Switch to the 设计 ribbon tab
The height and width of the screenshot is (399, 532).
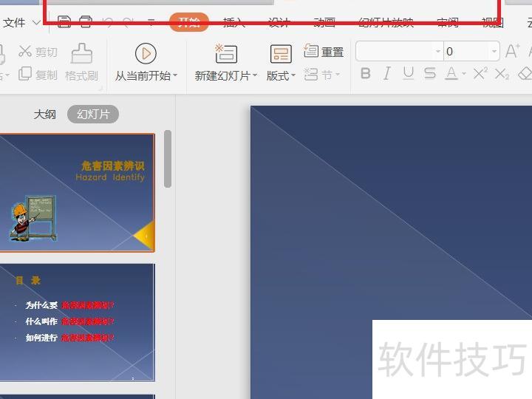[x=279, y=22]
